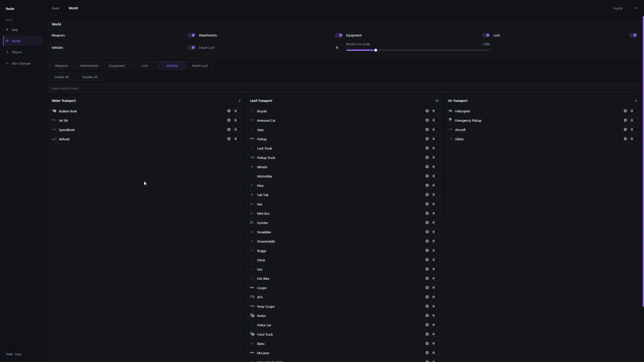The image size is (644, 362).
Task: Open the English language dropdown
Action: click(625, 8)
